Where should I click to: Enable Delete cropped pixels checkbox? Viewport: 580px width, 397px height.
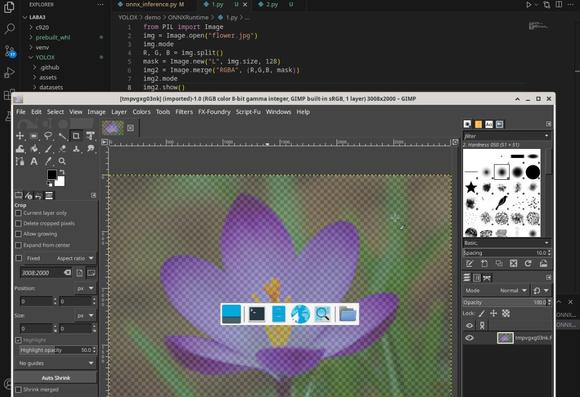coord(18,223)
